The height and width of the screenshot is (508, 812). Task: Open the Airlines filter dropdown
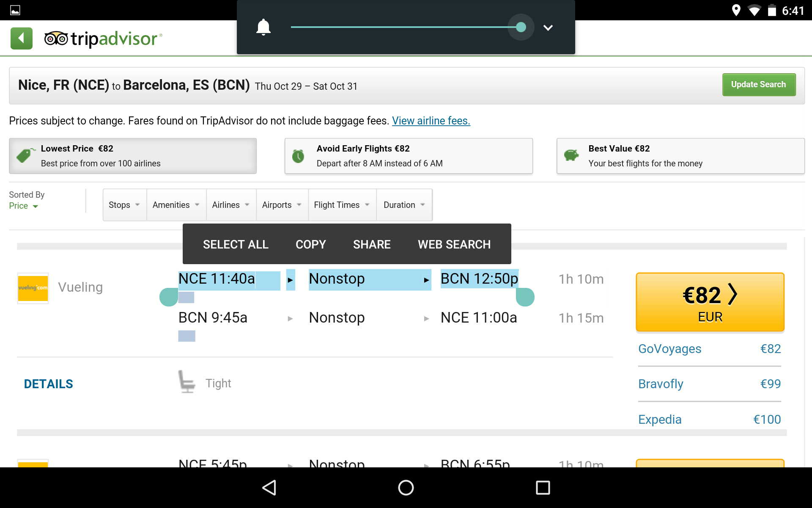point(230,205)
